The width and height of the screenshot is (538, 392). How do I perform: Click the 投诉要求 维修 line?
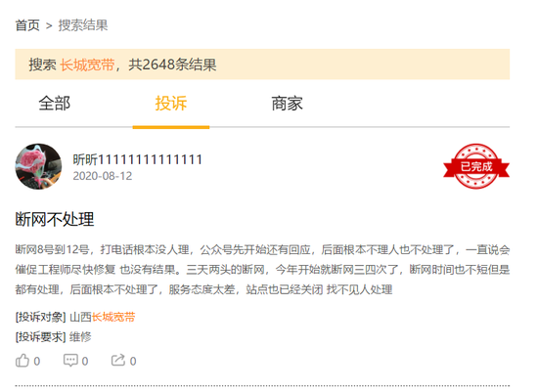tap(53, 337)
